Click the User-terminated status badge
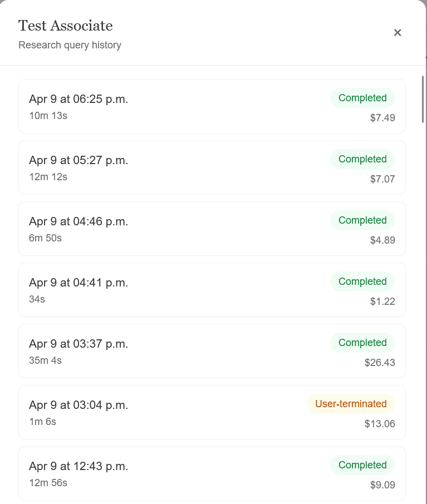Screen dimensions: 427x504 (x=351, y=404)
